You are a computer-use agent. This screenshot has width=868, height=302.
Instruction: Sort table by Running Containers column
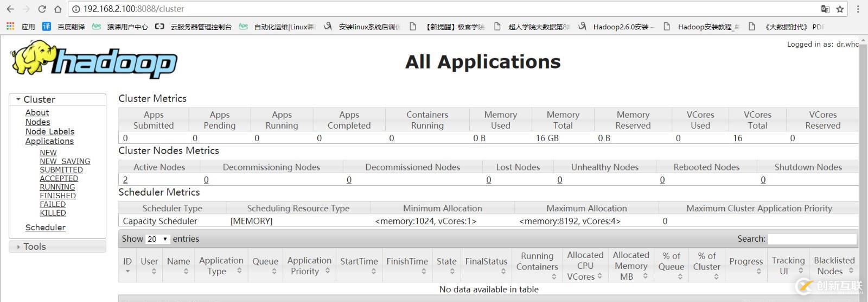tap(537, 266)
